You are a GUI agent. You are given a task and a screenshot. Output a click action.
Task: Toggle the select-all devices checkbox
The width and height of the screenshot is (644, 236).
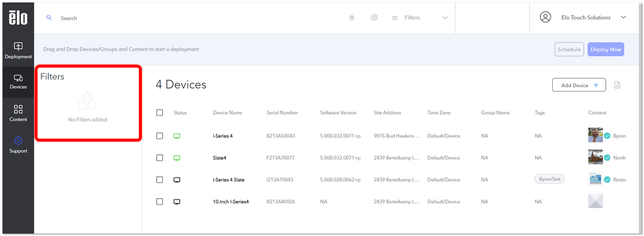(x=160, y=113)
